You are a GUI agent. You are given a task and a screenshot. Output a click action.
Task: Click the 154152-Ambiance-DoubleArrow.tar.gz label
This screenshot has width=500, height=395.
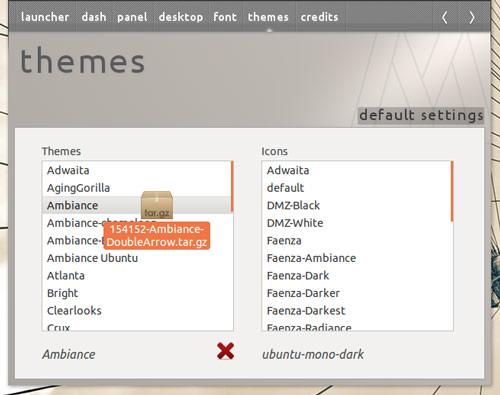point(157,236)
